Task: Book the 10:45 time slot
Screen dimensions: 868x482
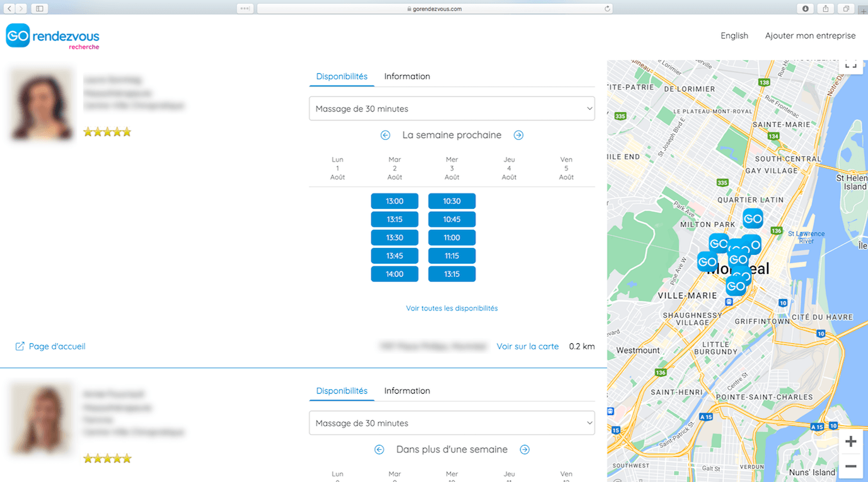Action: (x=452, y=220)
